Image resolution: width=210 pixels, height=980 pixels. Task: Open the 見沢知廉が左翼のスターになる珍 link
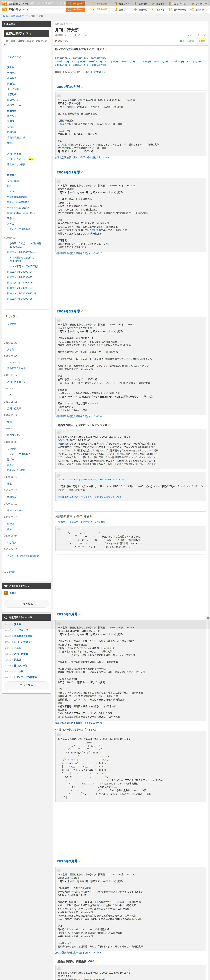click(x=90, y=497)
